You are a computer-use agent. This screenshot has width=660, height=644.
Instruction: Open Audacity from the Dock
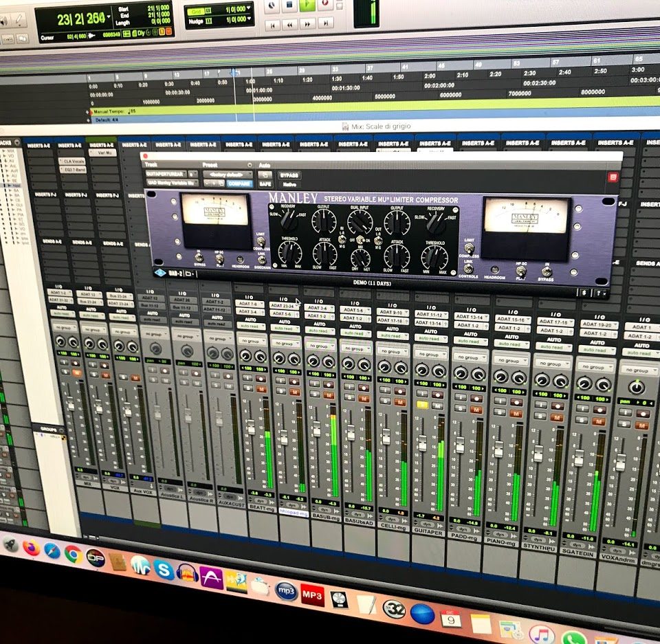point(188,574)
